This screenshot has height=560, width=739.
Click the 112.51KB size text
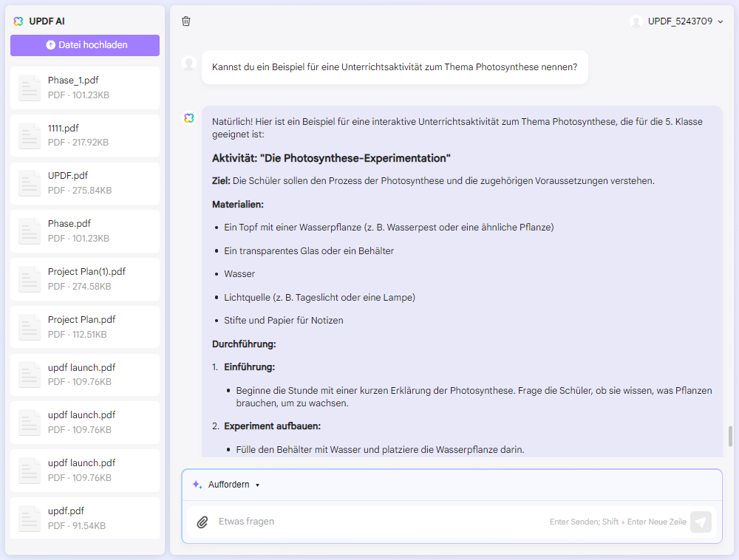tap(89, 335)
